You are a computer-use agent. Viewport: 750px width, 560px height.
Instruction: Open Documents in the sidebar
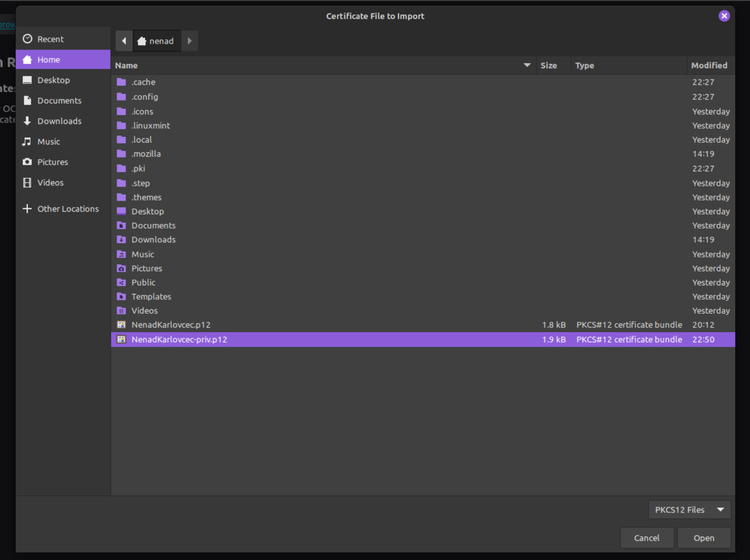tap(63, 100)
